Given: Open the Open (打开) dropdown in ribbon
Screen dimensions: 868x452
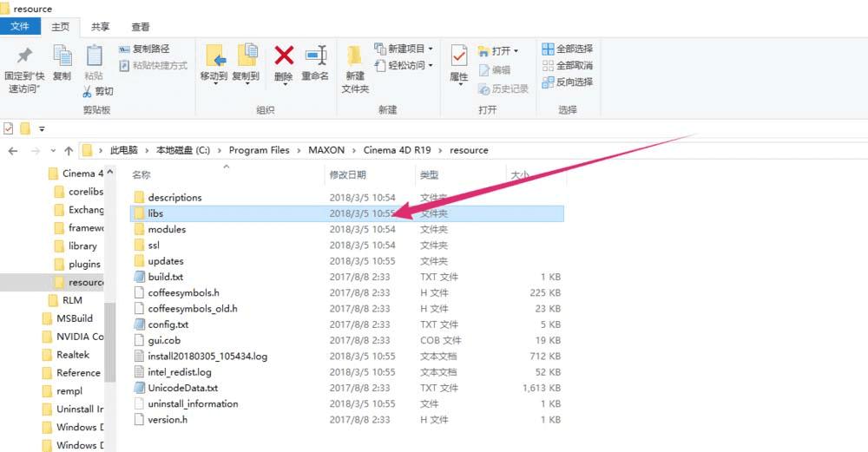Looking at the screenshot, I should pyautogui.click(x=498, y=51).
